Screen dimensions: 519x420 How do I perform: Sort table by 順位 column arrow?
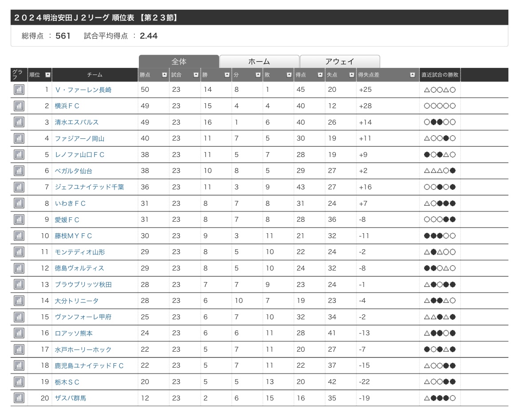(x=47, y=75)
